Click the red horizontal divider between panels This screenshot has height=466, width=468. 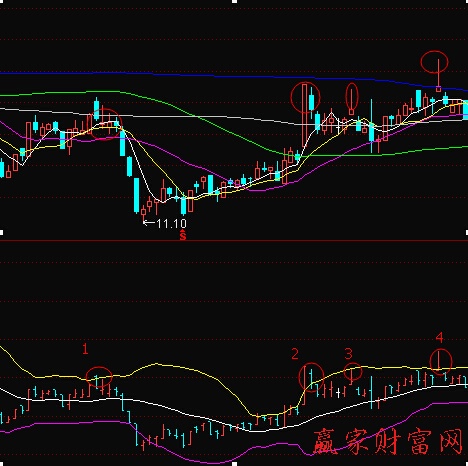click(x=234, y=241)
